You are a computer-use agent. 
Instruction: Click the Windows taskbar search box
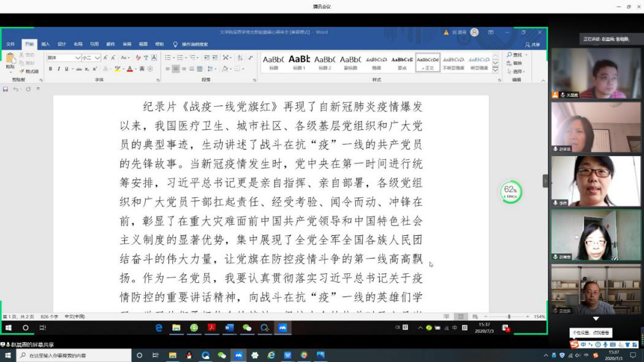(74, 355)
